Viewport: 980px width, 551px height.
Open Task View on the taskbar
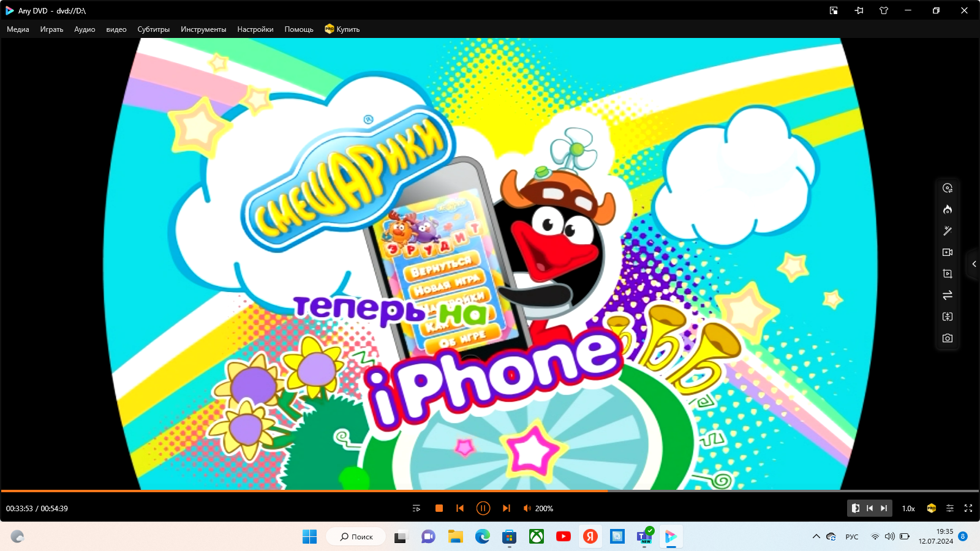tap(401, 537)
